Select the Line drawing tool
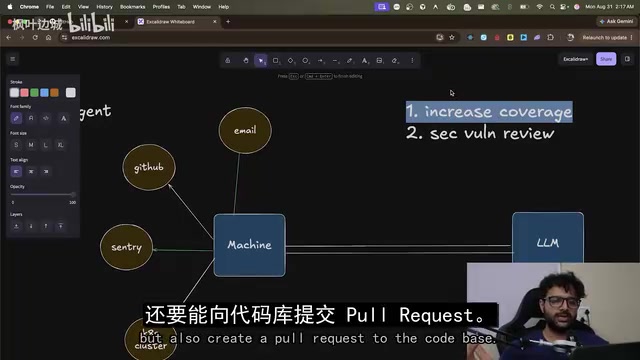This screenshot has width=640, height=360. coord(335,60)
